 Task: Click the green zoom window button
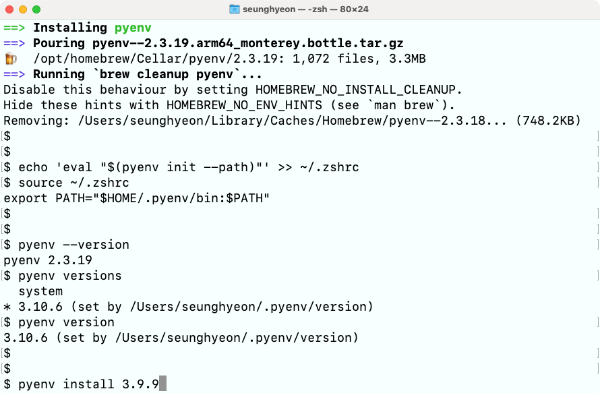(x=36, y=10)
